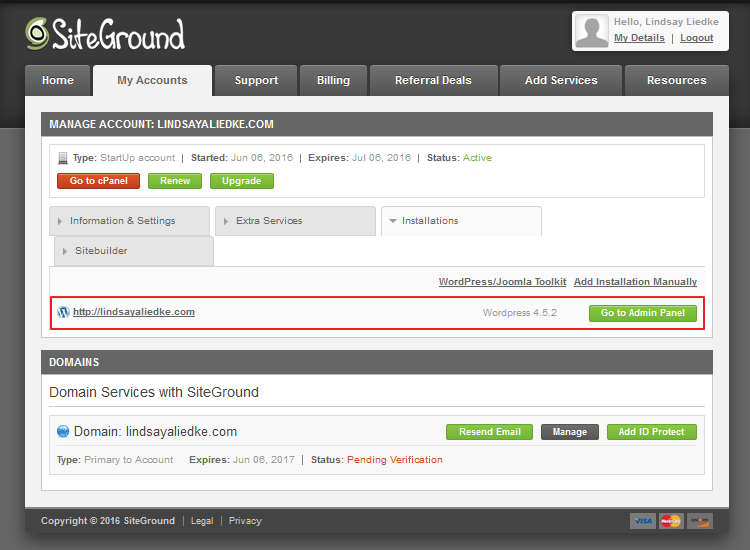This screenshot has width=750, height=550.
Task: Click Add Installation Manually link
Action: click(x=635, y=282)
